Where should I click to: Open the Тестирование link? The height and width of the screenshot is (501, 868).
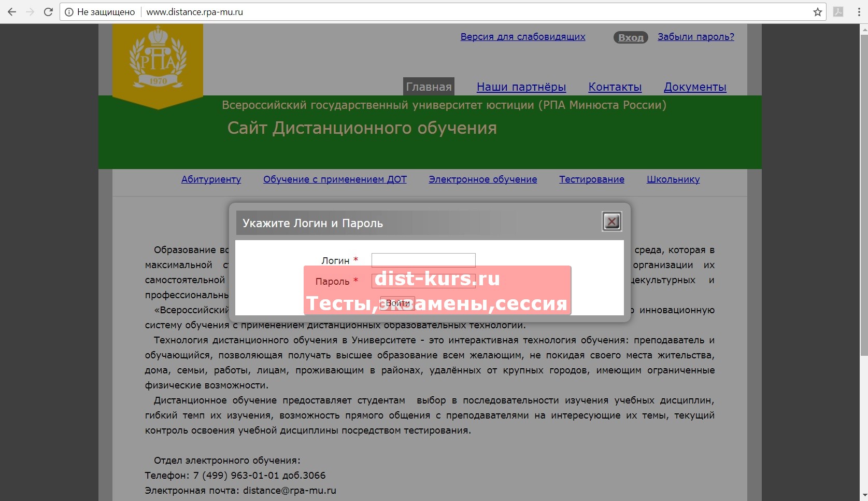[592, 179]
